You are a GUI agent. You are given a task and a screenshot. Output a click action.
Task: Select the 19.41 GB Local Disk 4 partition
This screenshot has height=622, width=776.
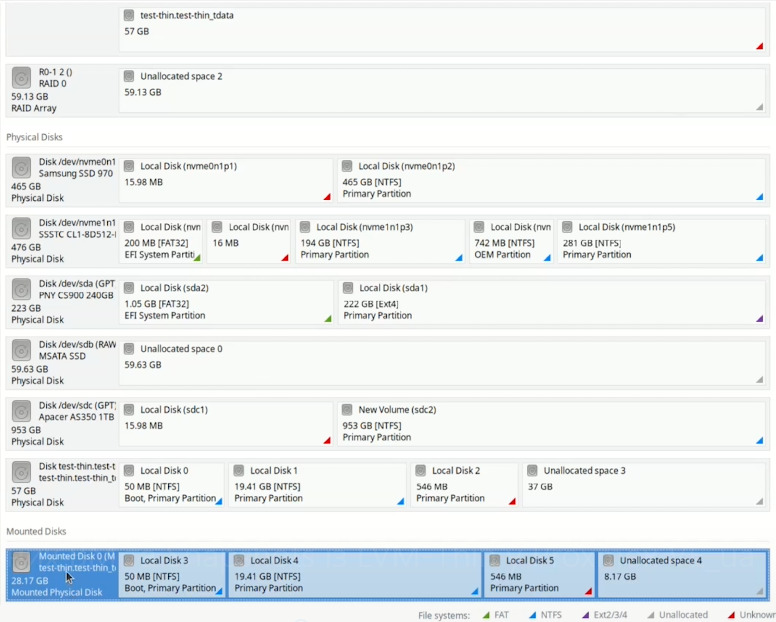coord(355,574)
